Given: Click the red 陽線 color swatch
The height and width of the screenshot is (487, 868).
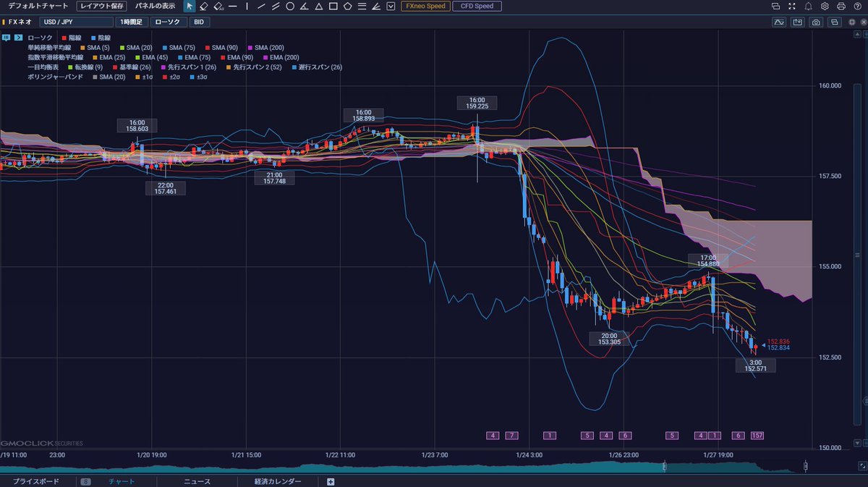Looking at the screenshot, I should (x=64, y=37).
